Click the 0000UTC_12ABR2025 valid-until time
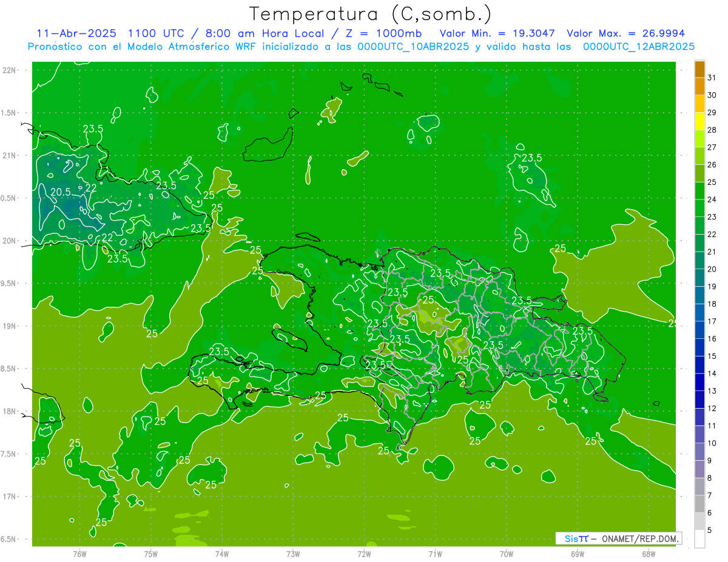The width and height of the screenshot is (728, 562). point(638,47)
